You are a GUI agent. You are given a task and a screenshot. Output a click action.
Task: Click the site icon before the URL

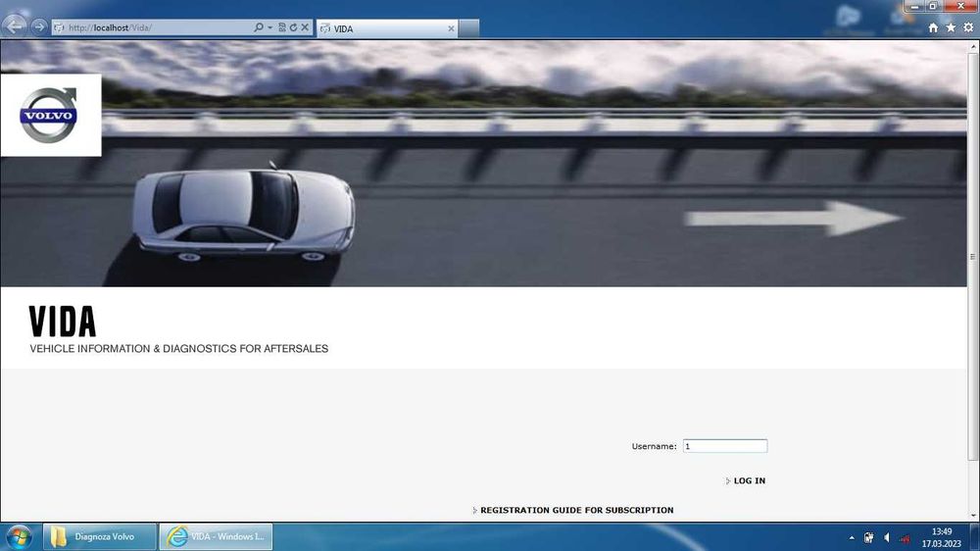[59, 27]
